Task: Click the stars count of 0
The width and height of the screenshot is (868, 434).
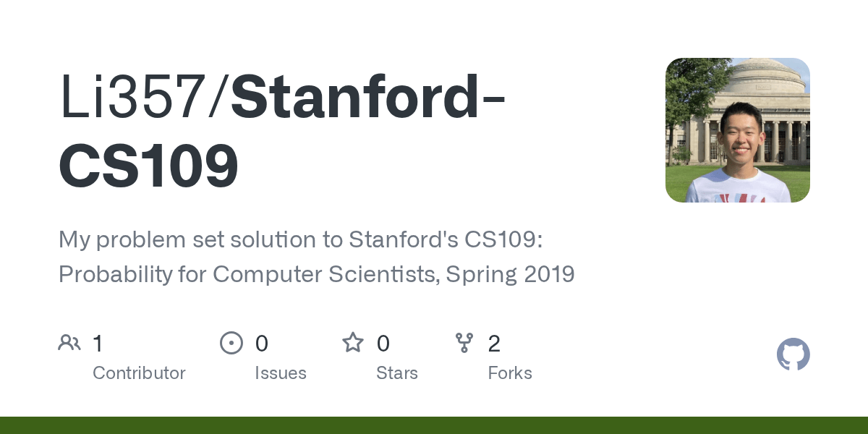Action: pos(383,344)
